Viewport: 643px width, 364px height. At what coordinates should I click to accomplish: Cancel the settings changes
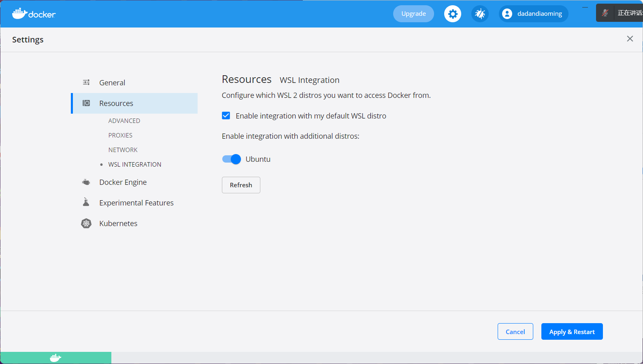pos(515,332)
